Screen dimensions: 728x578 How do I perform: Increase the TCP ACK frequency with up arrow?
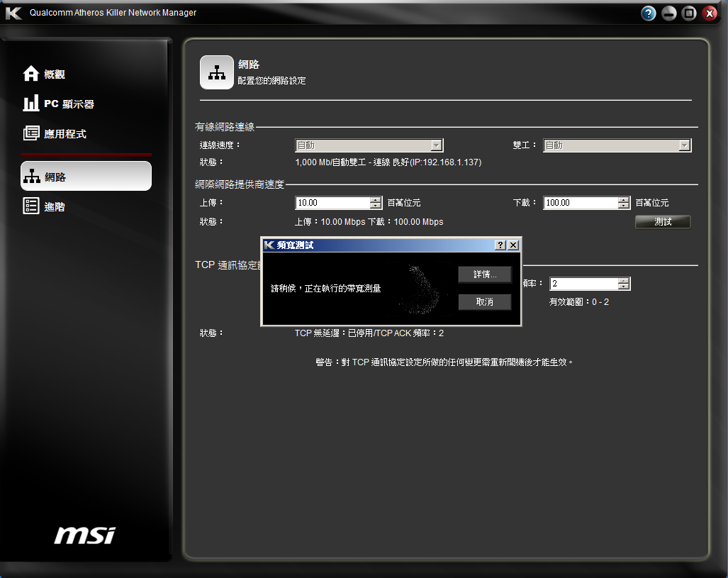(x=624, y=281)
